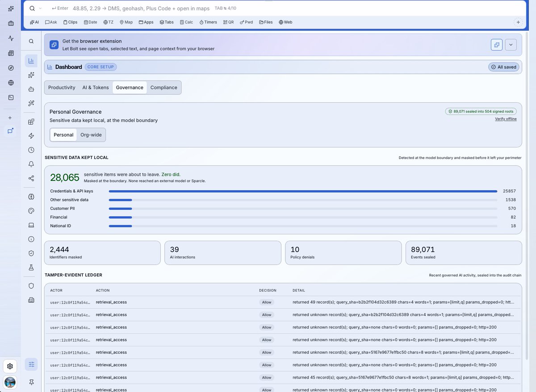Viewport: 536px width, 392px height.
Task: Select the Personal scope toggle
Action: (63, 135)
